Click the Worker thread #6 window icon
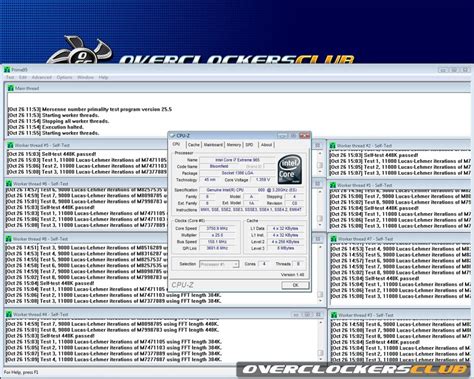 (x=9, y=184)
